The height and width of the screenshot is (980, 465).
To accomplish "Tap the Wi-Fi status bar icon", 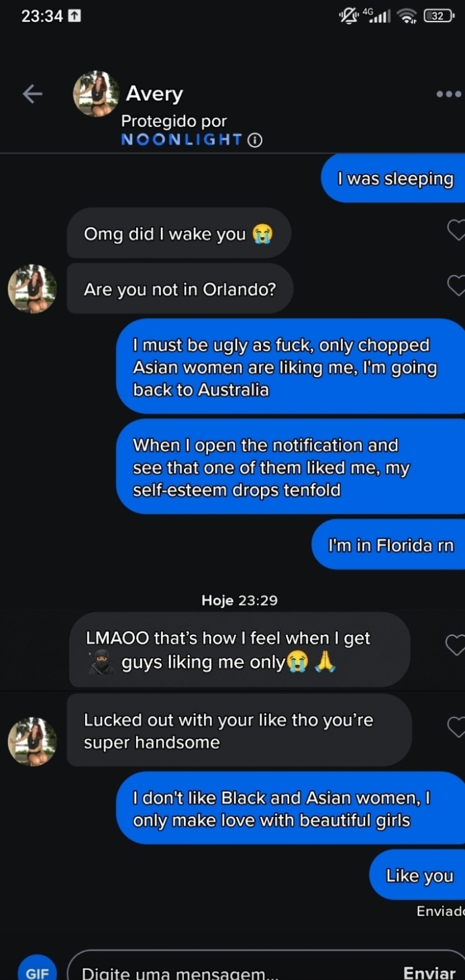I will (407, 16).
